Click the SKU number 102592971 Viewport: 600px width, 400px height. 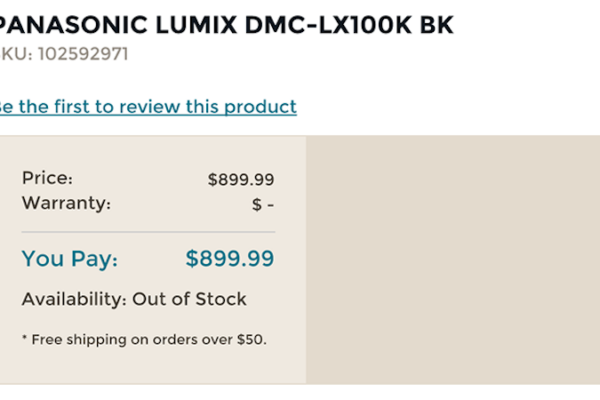83,53
